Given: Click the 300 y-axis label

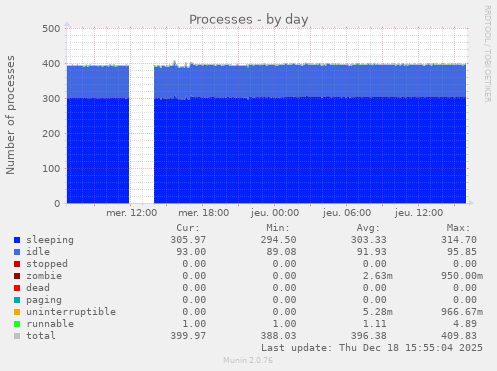Looking at the screenshot, I should [51, 99].
